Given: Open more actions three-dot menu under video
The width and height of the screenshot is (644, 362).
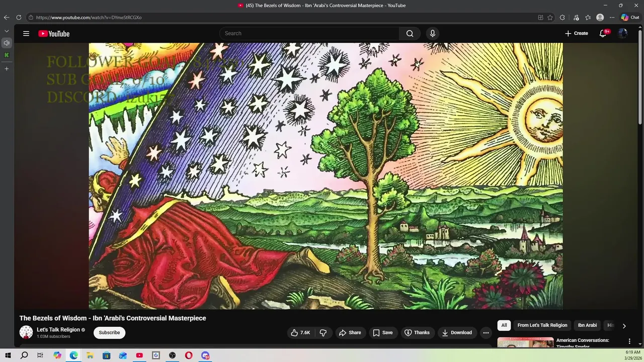Looking at the screenshot, I should [x=486, y=332].
